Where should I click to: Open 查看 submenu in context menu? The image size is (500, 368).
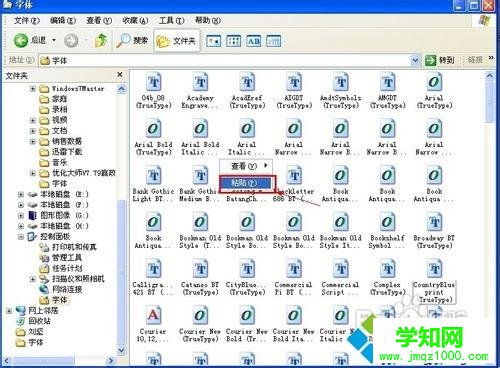246,166
